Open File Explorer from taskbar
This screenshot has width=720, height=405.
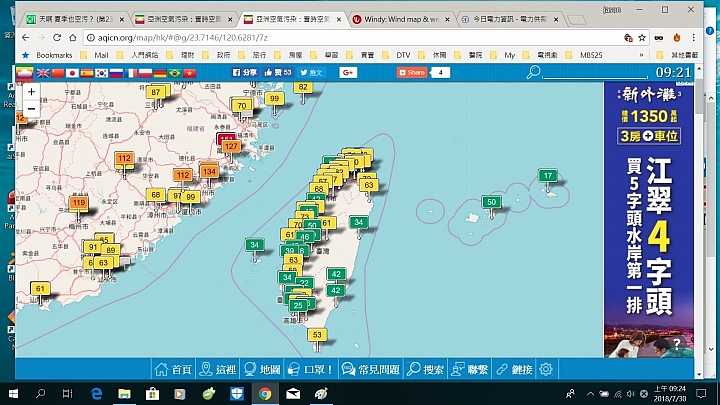click(124, 394)
